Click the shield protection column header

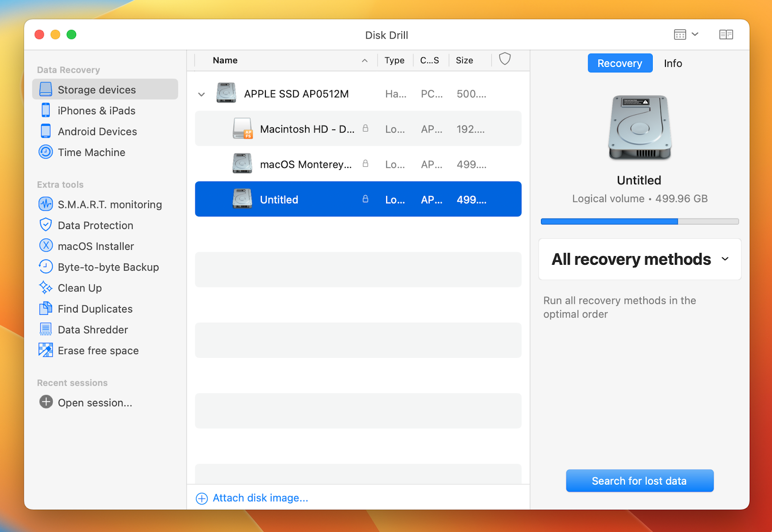pos(505,59)
